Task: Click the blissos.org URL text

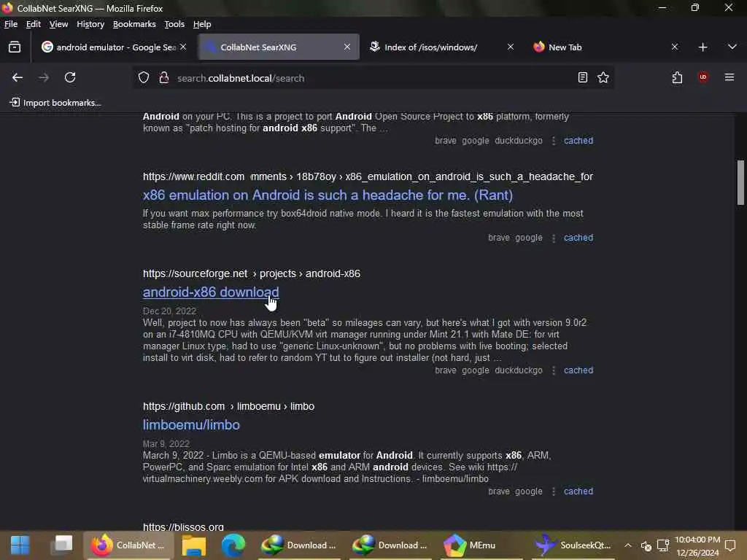Action: 183,526
